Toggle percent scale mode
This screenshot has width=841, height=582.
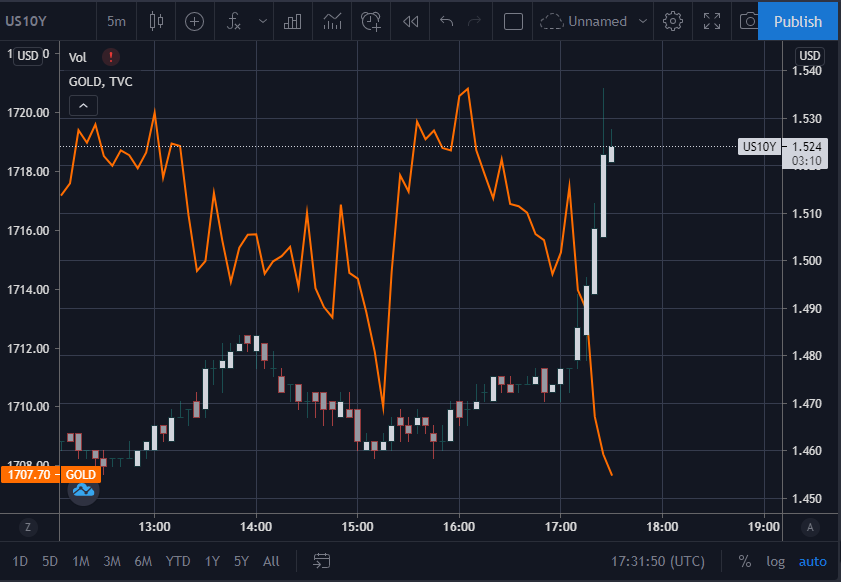coord(744,561)
